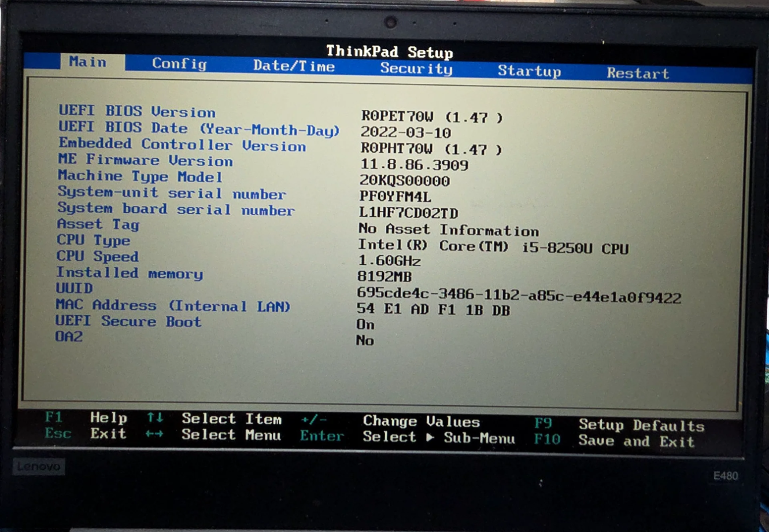Click the Setup Defaults hint
Viewport: 769px width, 532px height.
[642, 426]
